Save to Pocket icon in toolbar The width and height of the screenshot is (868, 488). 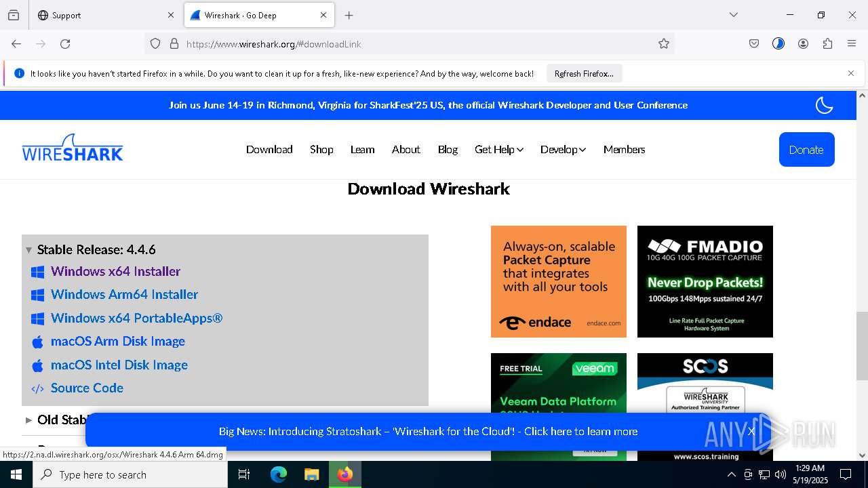754,44
